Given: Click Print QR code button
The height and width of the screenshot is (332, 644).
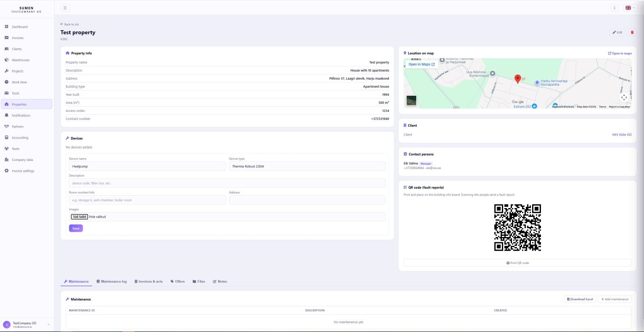Looking at the screenshot, I should (x=517, y=263).
